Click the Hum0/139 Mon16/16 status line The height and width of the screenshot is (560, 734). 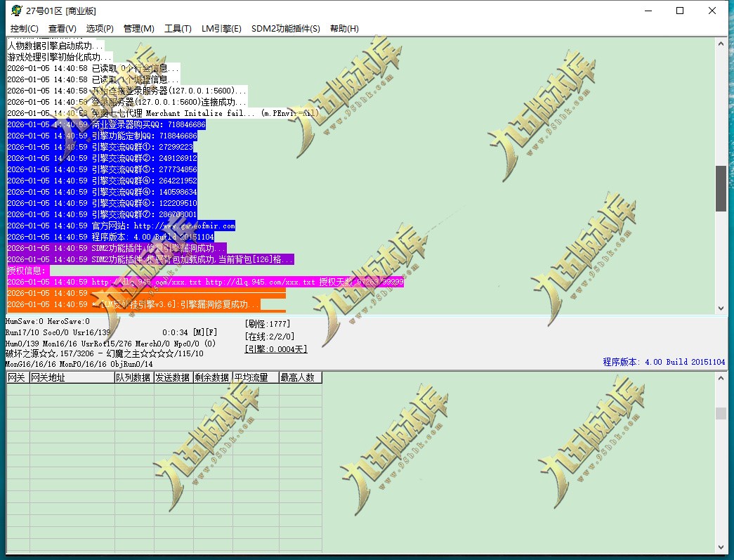click(110, 344)
